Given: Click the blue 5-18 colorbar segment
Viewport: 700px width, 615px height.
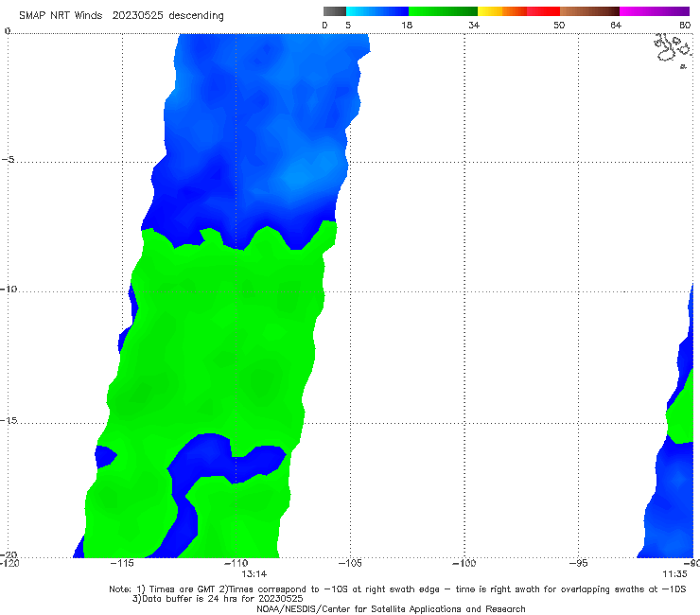Looking at the screenshot, I should [x=377, y=11].
